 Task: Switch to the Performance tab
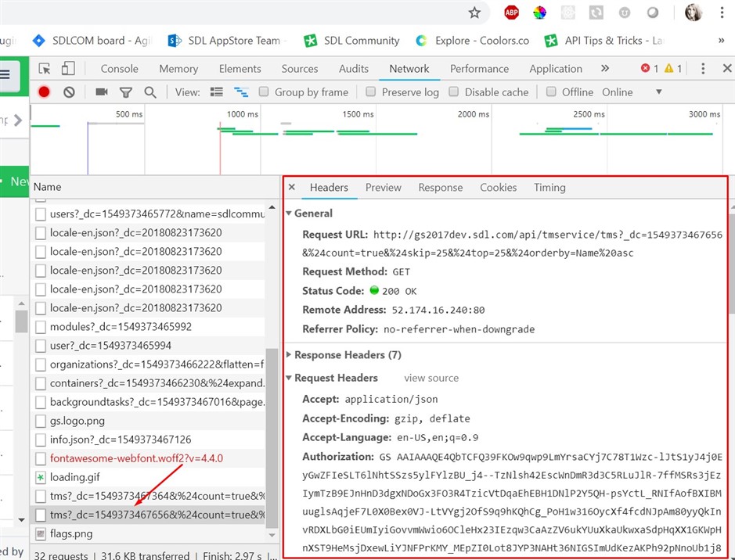(479, 69)
